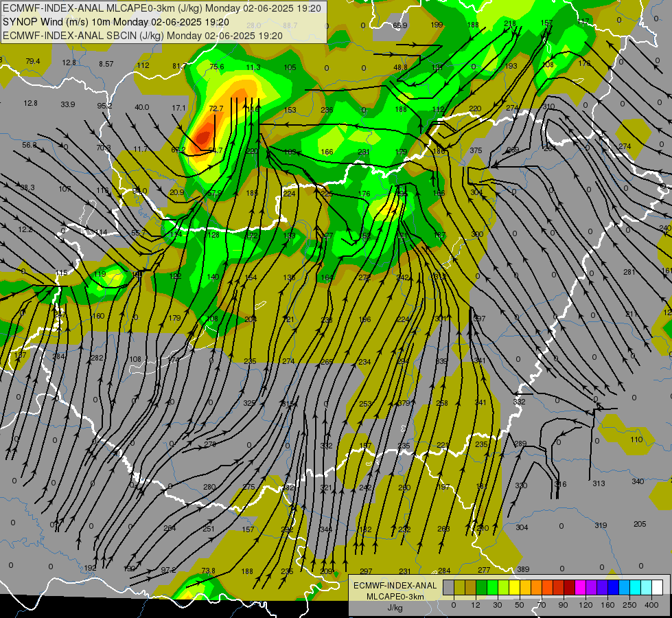Click the amber gold legend swatch
672x618 pixels.
pyautogui.click(x=525, y=588)
